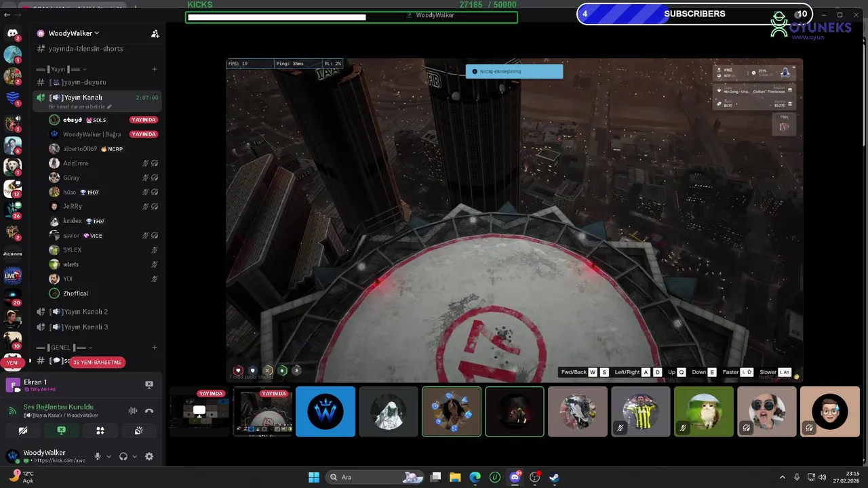Select Fenerbahçe jersey avatar participant tile

[641, 411]
